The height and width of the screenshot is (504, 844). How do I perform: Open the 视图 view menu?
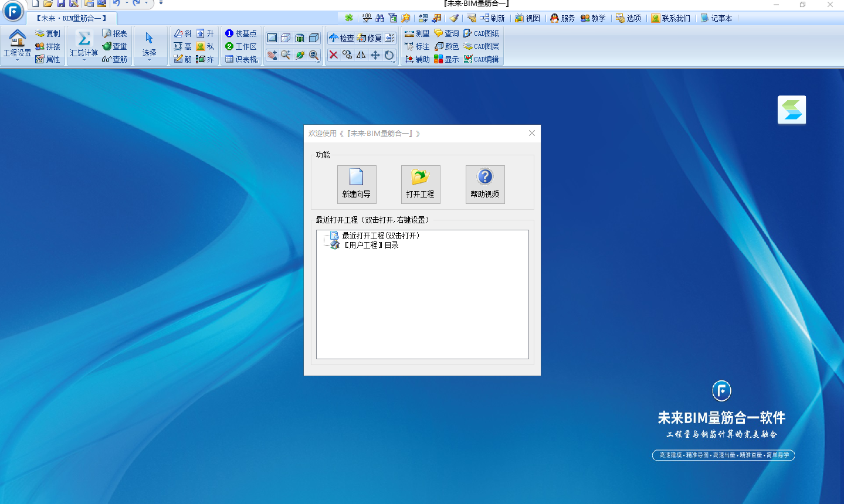527,18
